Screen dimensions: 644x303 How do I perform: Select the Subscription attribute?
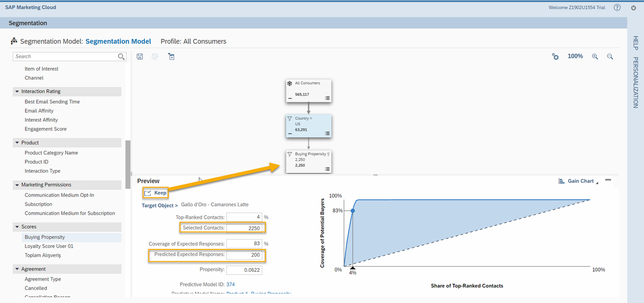(x=38, y=204)
